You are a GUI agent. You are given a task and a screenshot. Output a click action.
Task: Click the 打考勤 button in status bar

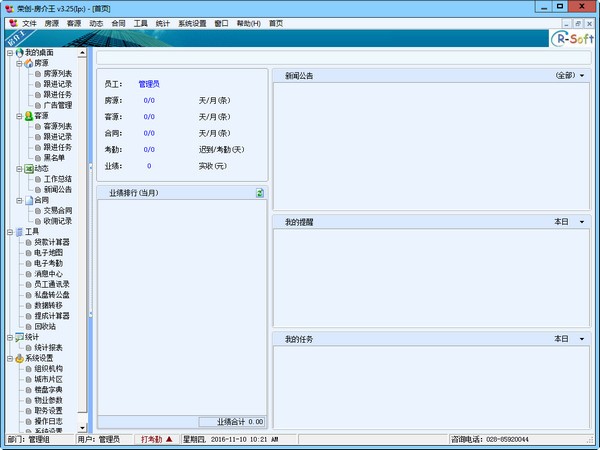pos(157,439)
